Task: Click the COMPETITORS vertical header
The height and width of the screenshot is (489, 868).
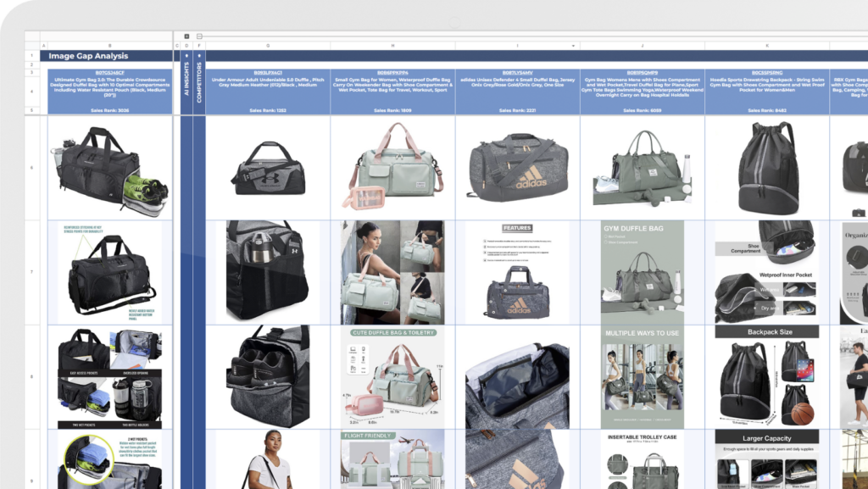Action: 198,82
